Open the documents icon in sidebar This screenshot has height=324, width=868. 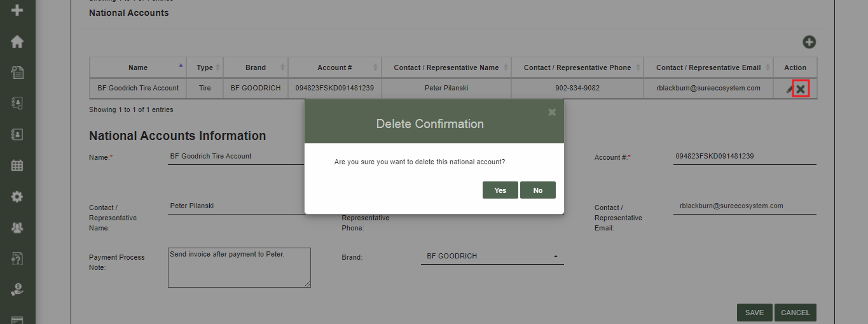tap(17, 72)
